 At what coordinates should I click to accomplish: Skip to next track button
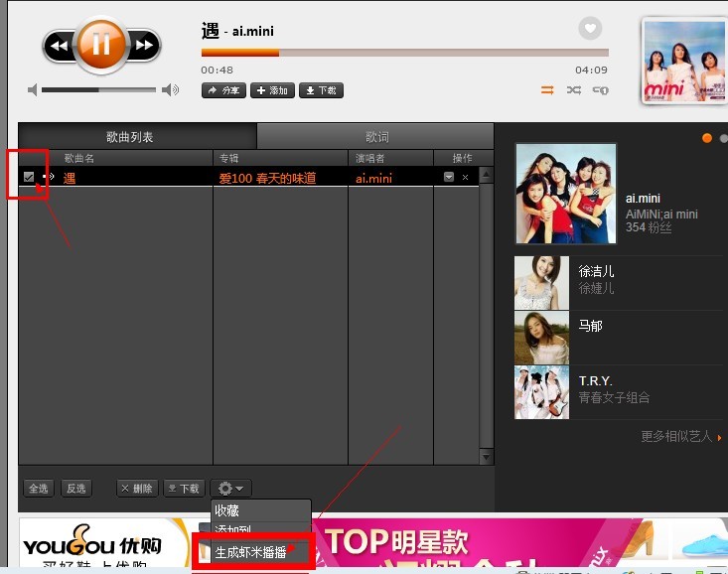143,45
